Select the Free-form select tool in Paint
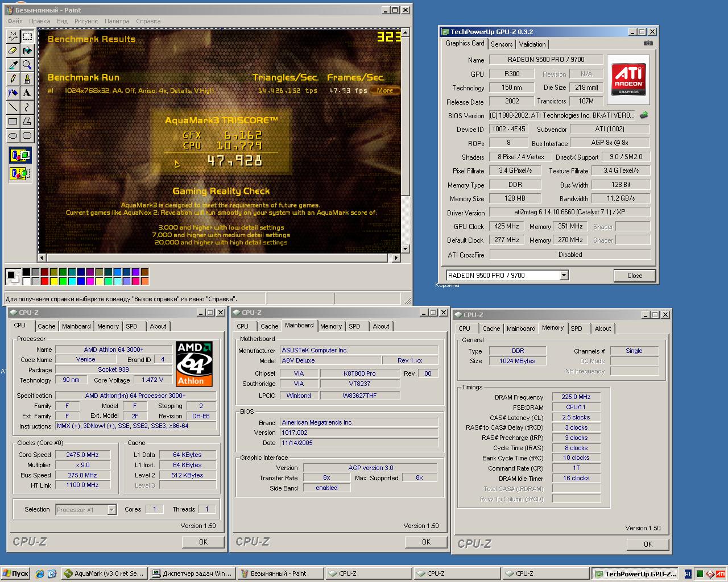The width and height of the screenshot is (728, 582). click(x=13, y=36)
